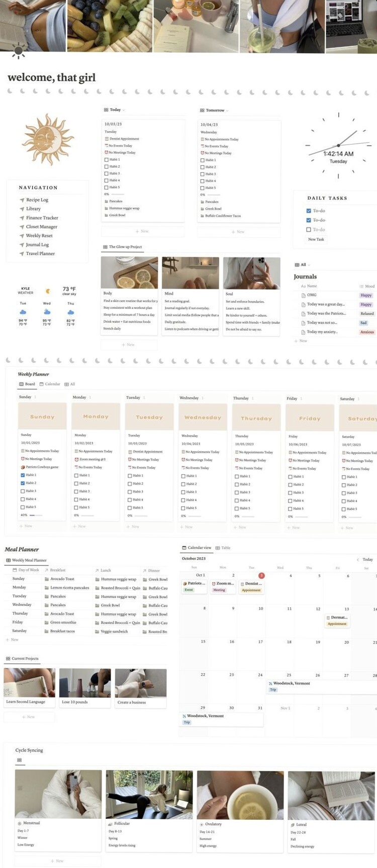Click the Luteal phase leaf icon
This screenshot has height=868, width=377.
click(293, 825)
